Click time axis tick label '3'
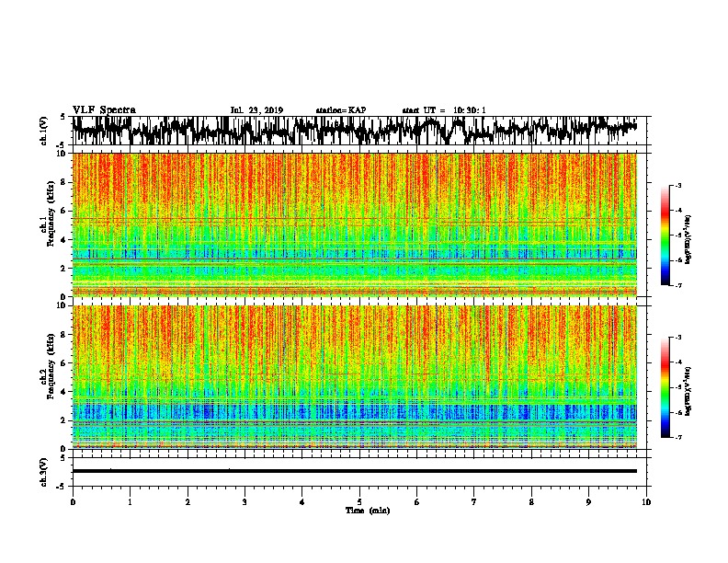Screen dimensions: 728x563 245,502
